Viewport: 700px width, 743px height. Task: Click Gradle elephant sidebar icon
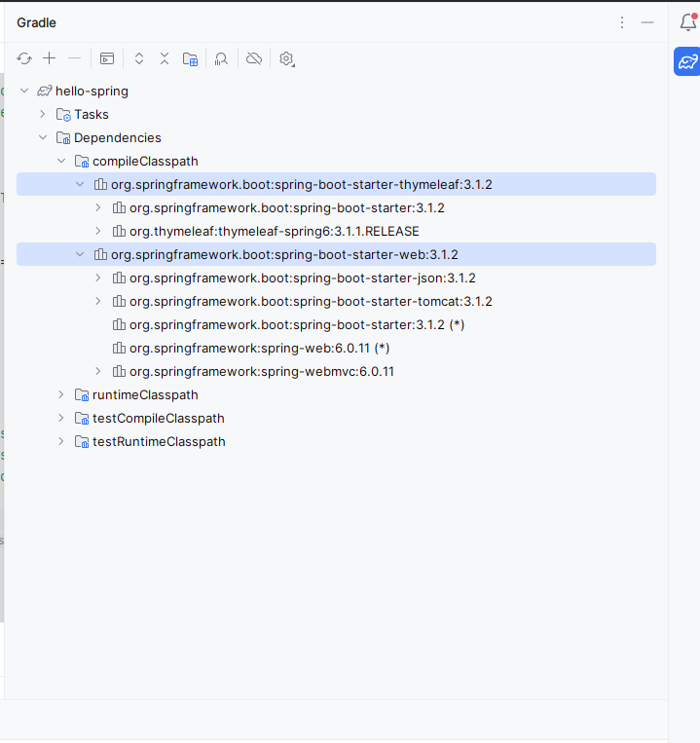tap(687, 61)
